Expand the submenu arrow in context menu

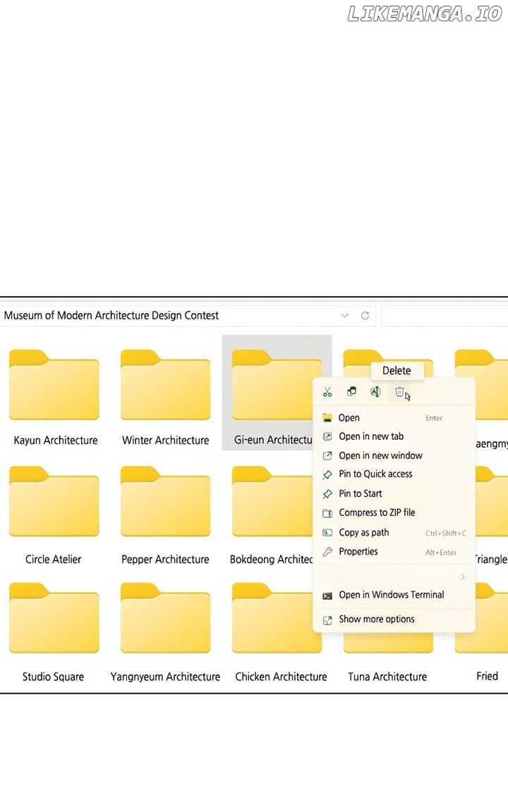coord(463,577)
